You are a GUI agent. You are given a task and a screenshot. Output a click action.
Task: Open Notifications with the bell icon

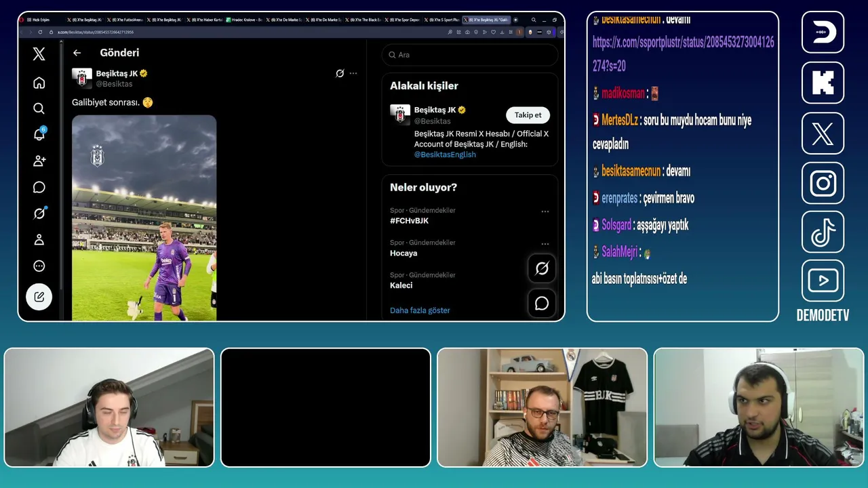pyautogui.click(x=39, y=134)
